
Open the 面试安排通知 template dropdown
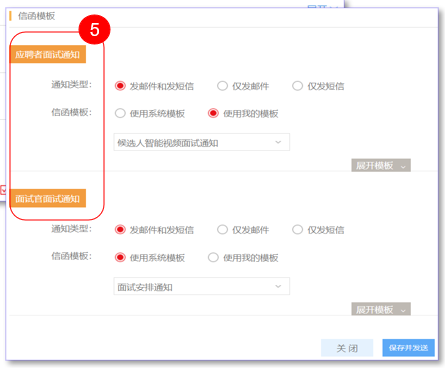click(x=202, y=286)
